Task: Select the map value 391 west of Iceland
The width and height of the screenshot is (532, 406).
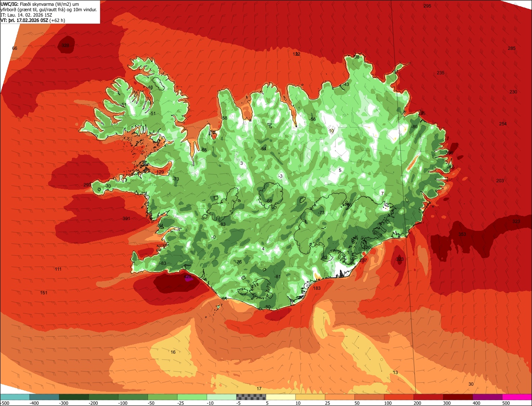Action: click(x=126, y=219)
